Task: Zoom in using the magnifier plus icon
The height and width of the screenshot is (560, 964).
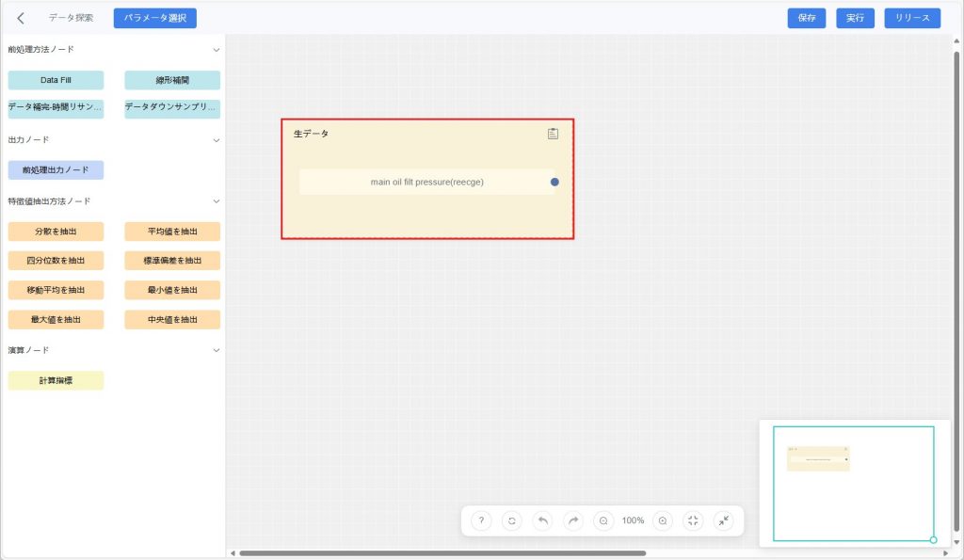Action: 663,520
